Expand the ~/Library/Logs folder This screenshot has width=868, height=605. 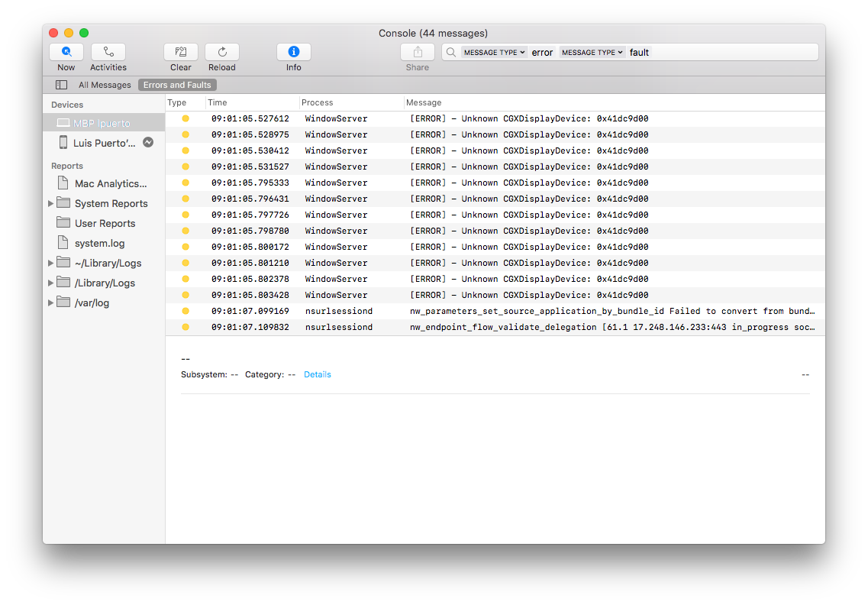50,264
